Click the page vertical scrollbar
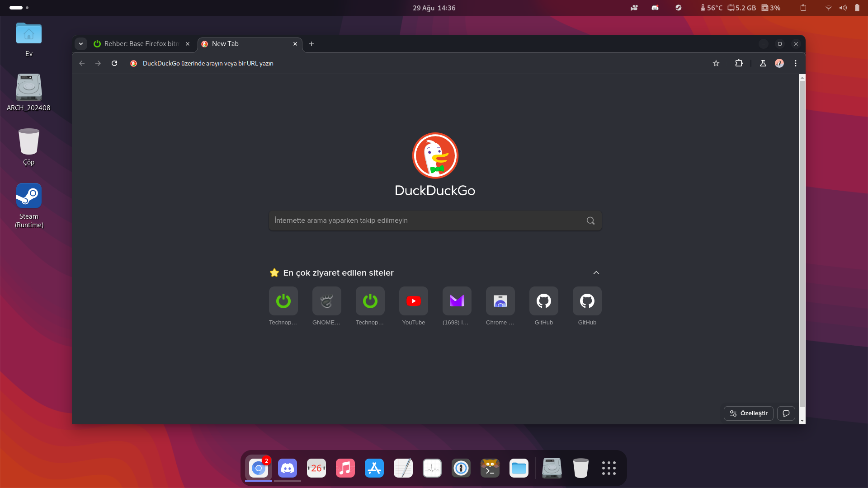The height and width of the screenshot is (488, 868). click(802, 244)
